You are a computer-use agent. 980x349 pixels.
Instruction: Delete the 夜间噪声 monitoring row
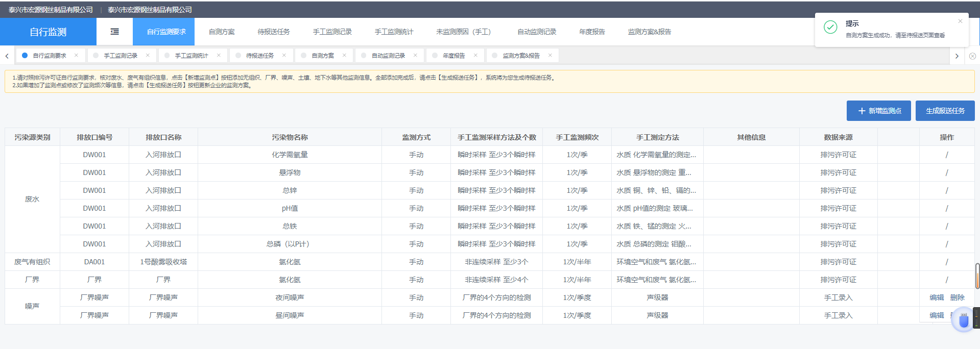pos(957,297)
